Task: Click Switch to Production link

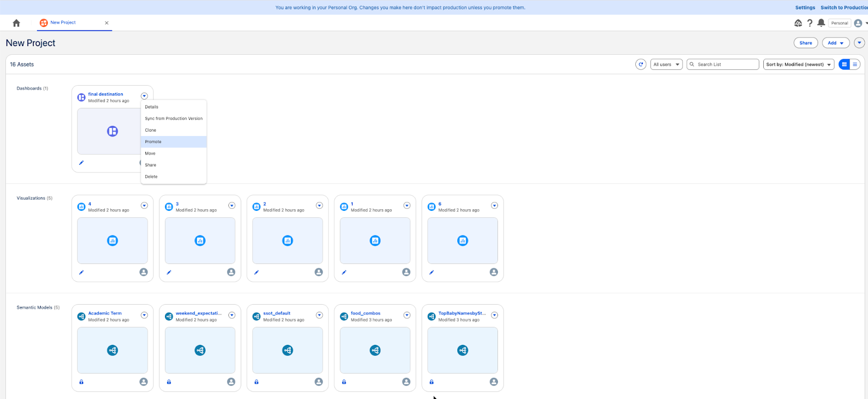Action: click(x=844, y=8)
